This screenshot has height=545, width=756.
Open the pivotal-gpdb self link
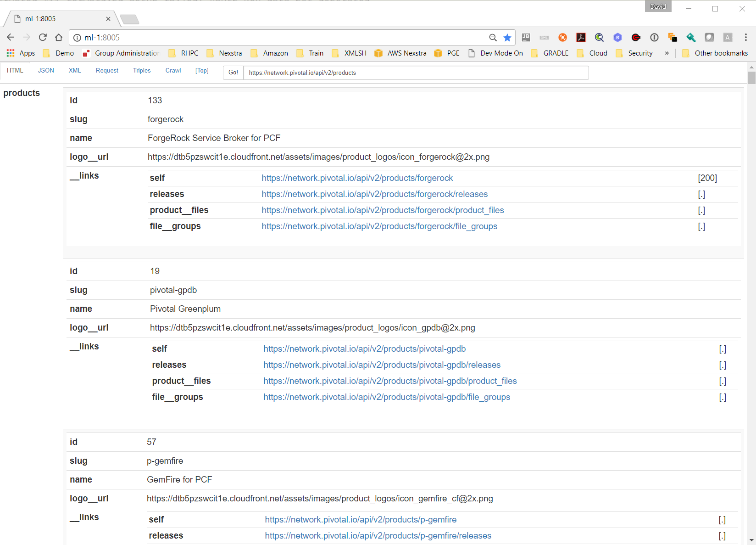point(364,349)
